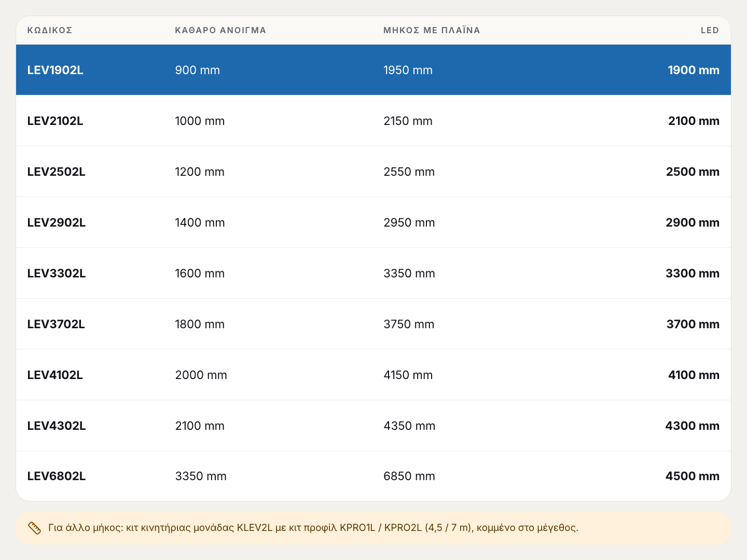Viewport: 747px width, 560px height.
Task: Select the LEV6802L code at the bottom
Action: [x=56, y=476]
